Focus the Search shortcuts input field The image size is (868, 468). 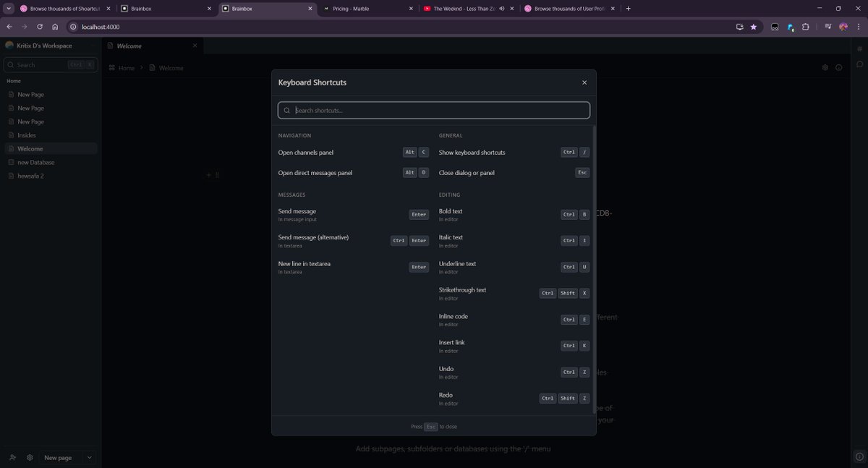click(x=434, y=110)
